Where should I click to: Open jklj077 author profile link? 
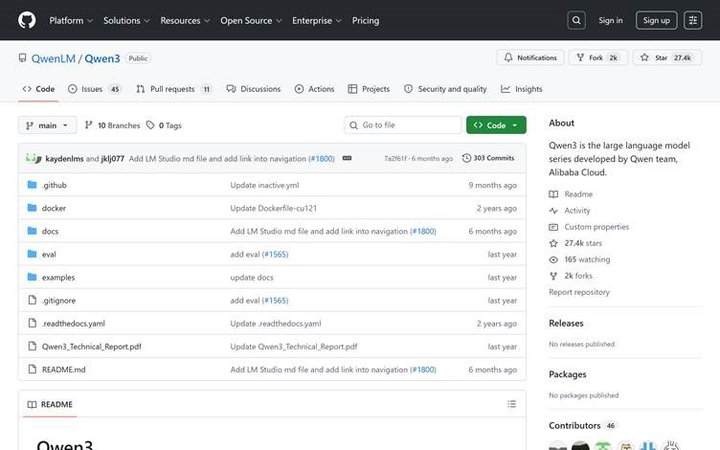click(112, 158)
